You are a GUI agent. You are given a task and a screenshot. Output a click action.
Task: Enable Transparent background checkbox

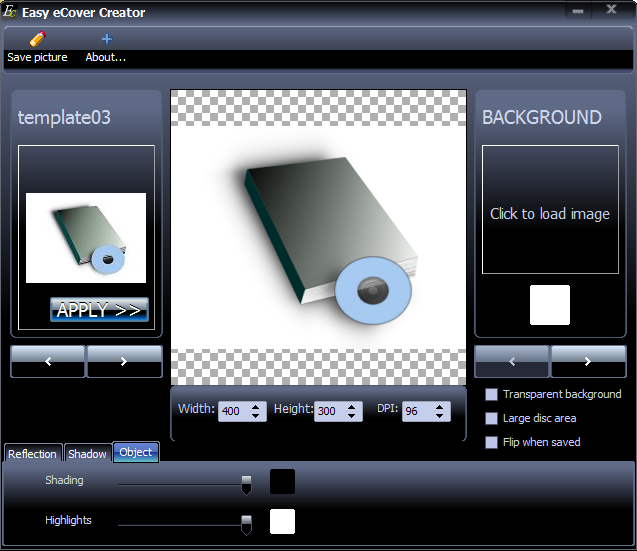click(492, 395)
